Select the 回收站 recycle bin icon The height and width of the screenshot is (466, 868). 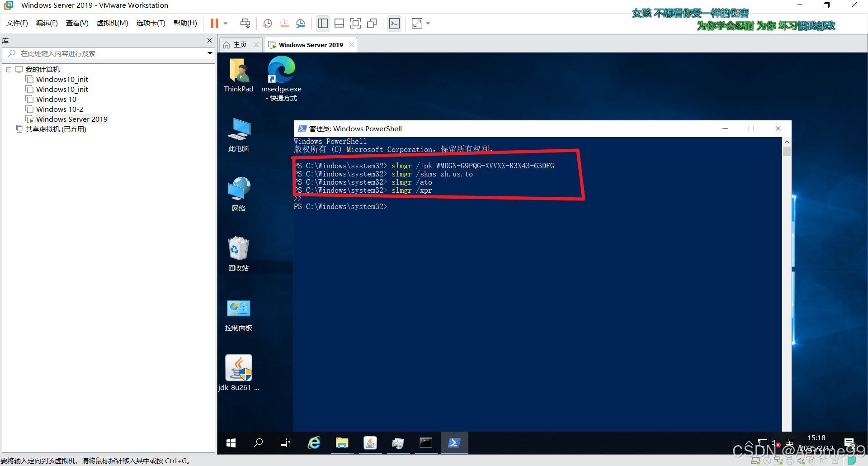pos(239,254)
